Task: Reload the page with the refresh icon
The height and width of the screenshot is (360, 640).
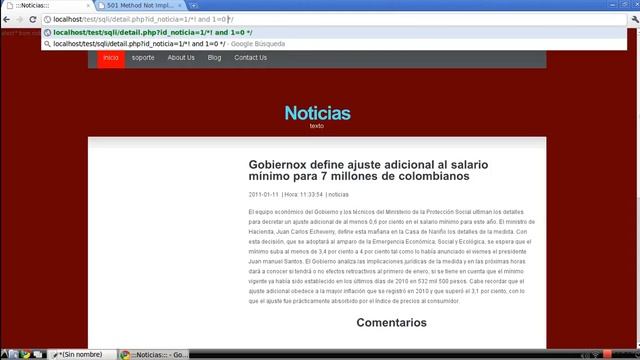Action: pyautogui.click(x=33, y=19)
